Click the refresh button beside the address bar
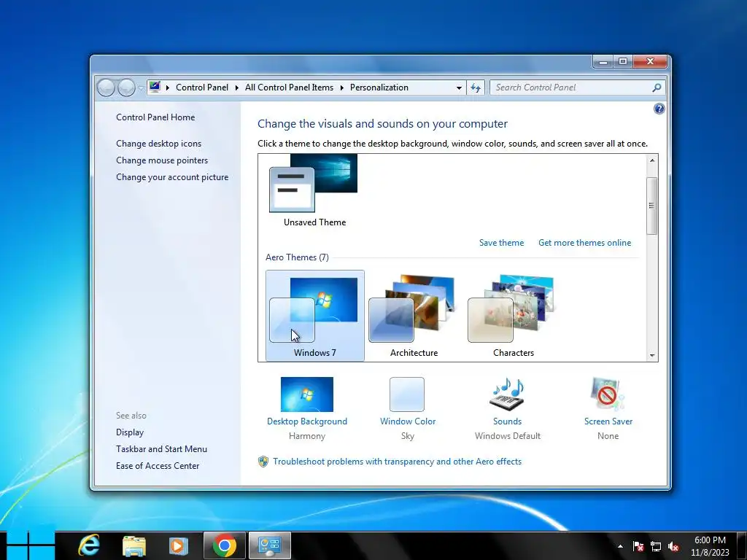This screenshot has height=560, width=747. pos(475,87)
